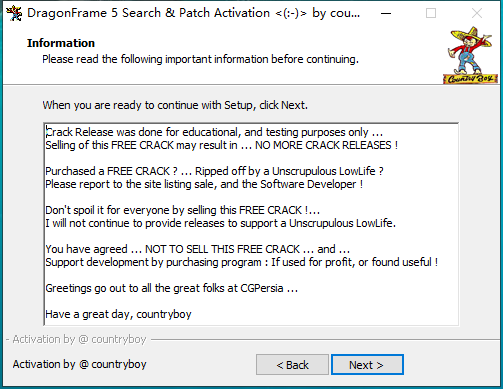This screenshot has width=503, height=389.
Task: Click the 'Have a great day, countryboy' line
Action: point(118,314)
